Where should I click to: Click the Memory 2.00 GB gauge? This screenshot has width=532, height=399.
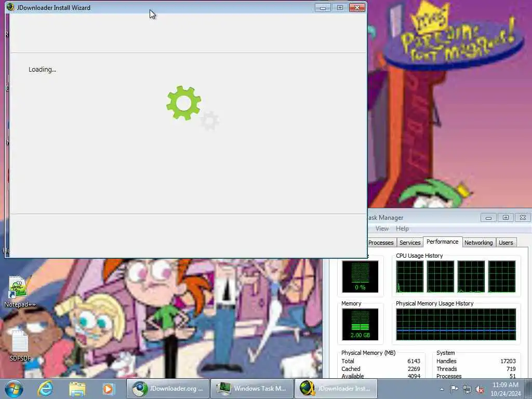(360, 324)
